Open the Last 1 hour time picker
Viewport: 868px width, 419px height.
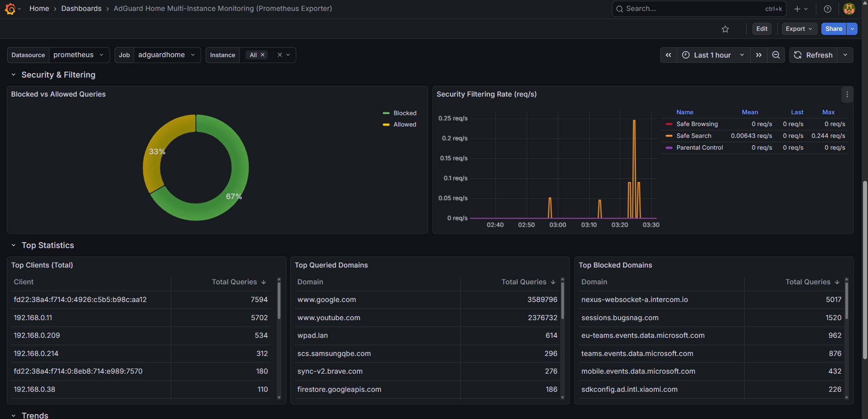713,55
